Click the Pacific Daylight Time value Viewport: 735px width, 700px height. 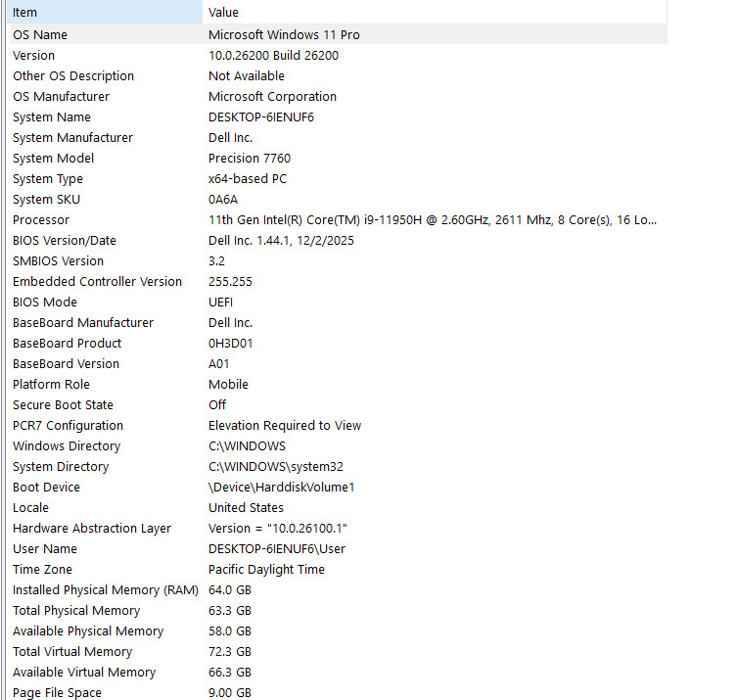tap(266, 570)
